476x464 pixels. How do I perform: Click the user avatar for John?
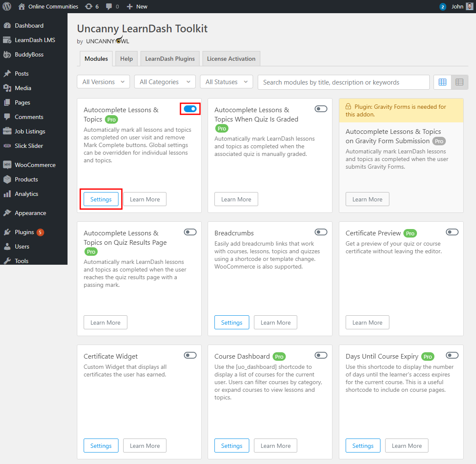(x=469, y=6)
